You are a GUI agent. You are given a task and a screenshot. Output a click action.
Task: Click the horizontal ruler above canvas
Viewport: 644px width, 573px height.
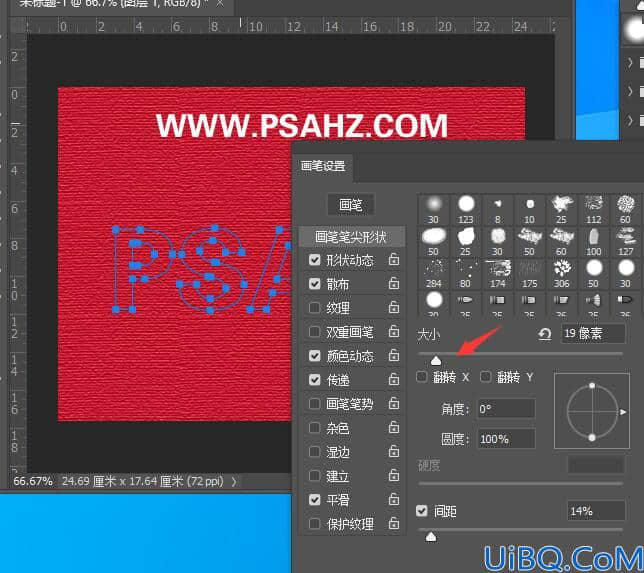[x=290, y=26]
